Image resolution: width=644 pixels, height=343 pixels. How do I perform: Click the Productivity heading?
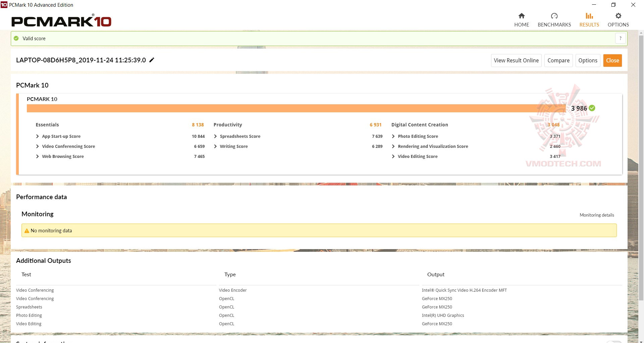(x=228, y=125)
